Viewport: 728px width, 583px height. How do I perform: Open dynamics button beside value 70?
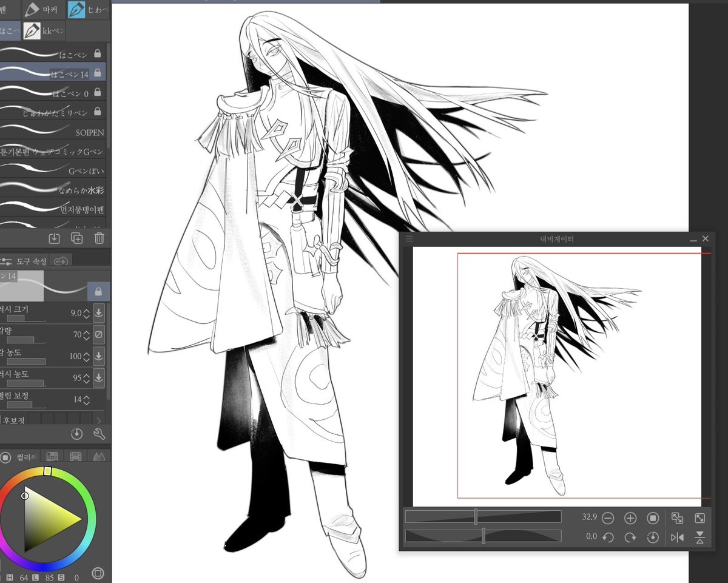click(x=99, y=334)
